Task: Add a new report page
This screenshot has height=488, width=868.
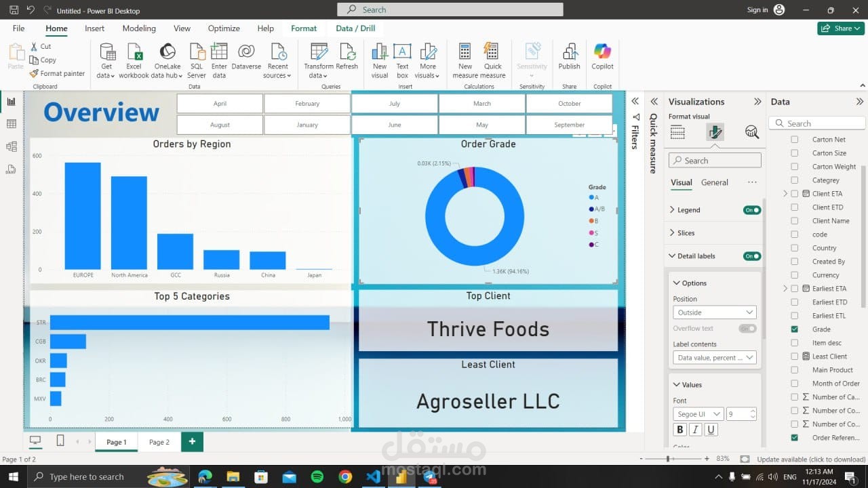Action: [x=192, y=442]
